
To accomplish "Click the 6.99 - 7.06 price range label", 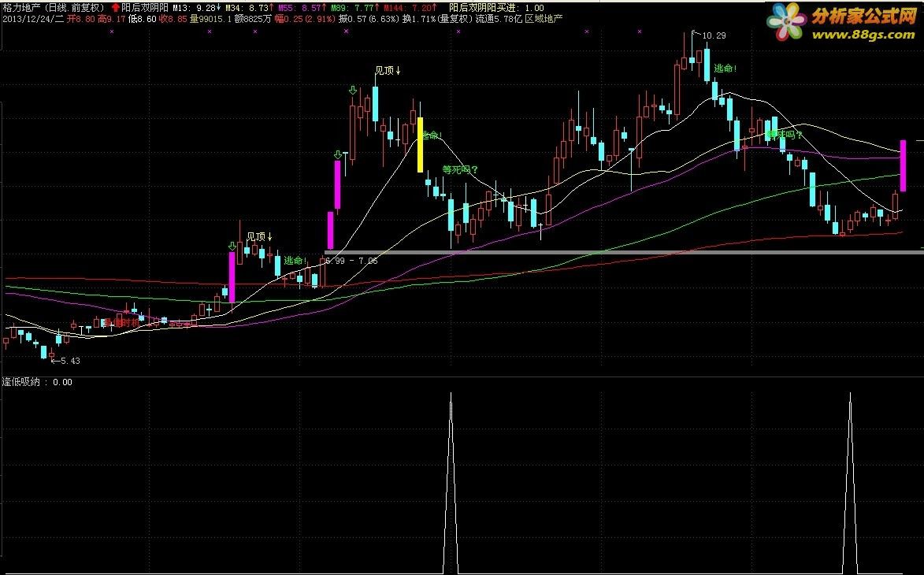I will click(351, 261).
